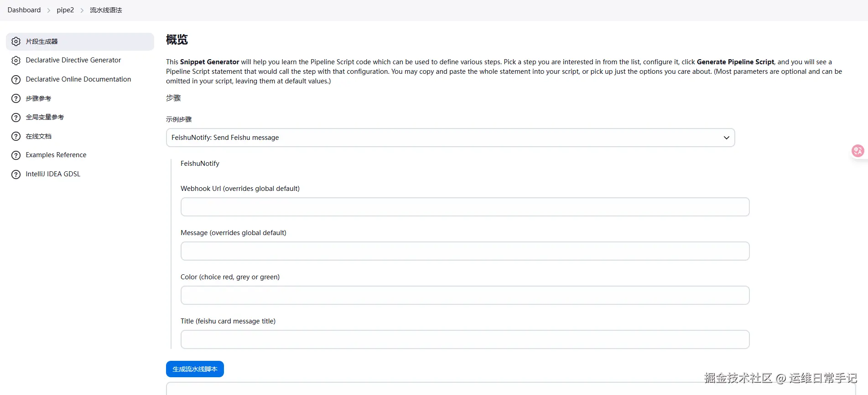The width and height of the screenshot is (868, 395).
Task: Open 流水线语法 breadcrumb item
Action: tap(106, 10)
